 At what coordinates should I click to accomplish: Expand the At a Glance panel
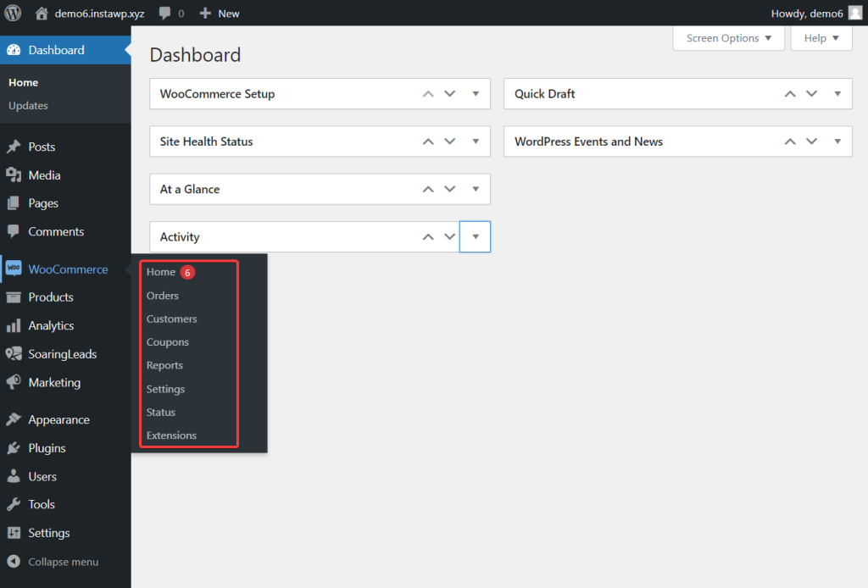476,189
